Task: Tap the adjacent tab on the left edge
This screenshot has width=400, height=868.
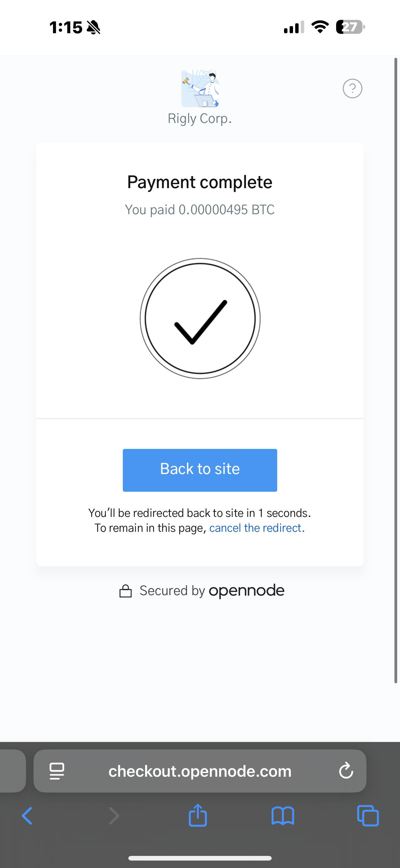Action: click(x=13, y=771)
